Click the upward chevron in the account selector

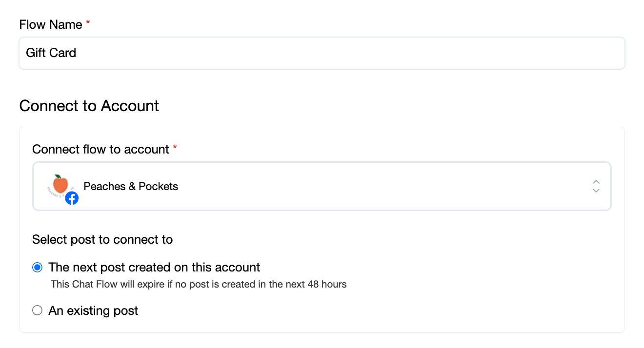tap(596, 182)
